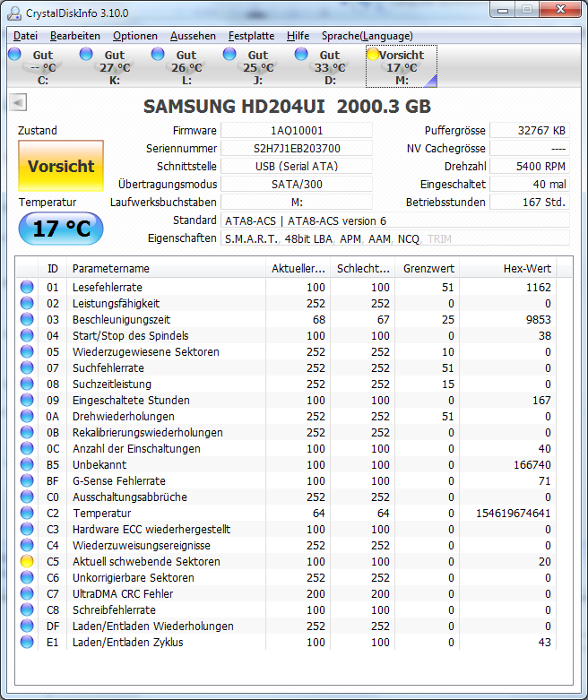This screenshot has width=588, height=700.
Task: Click the Firmware field 1AQ10001
Action: tap(297, 130)
